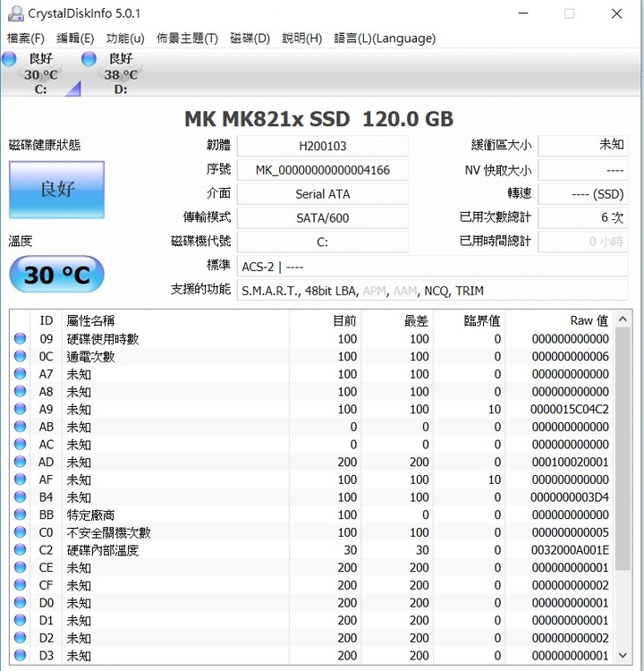Click the status icon for attribute D3
The image size is (644, 671).
point(20,655)
